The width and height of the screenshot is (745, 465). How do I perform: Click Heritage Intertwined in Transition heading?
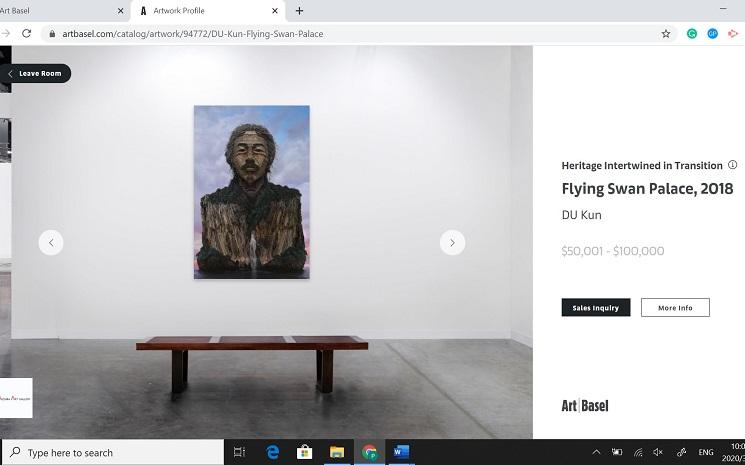pyautogui.click(x=642, y=166)
